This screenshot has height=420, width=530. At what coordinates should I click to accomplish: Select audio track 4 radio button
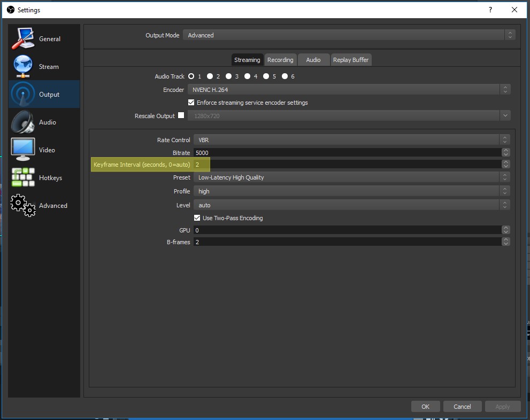coord(248,76)
